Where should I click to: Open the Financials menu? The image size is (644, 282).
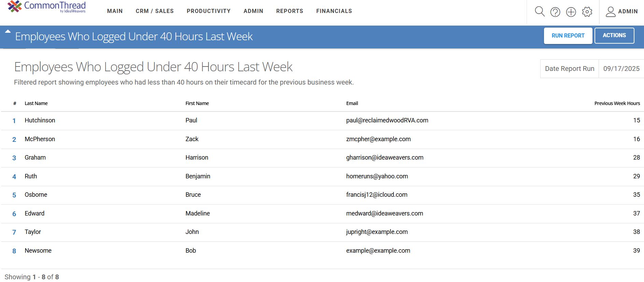[334, 11]
